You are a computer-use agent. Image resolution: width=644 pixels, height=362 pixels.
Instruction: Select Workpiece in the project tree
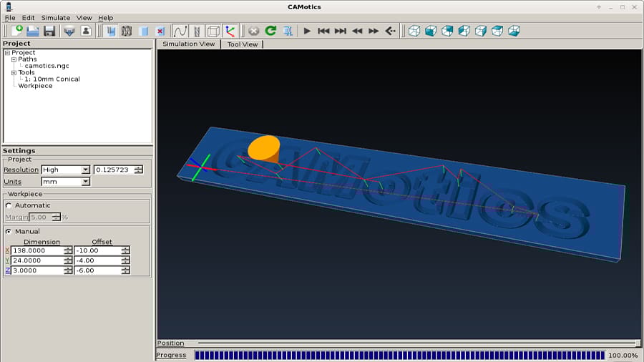35,86
